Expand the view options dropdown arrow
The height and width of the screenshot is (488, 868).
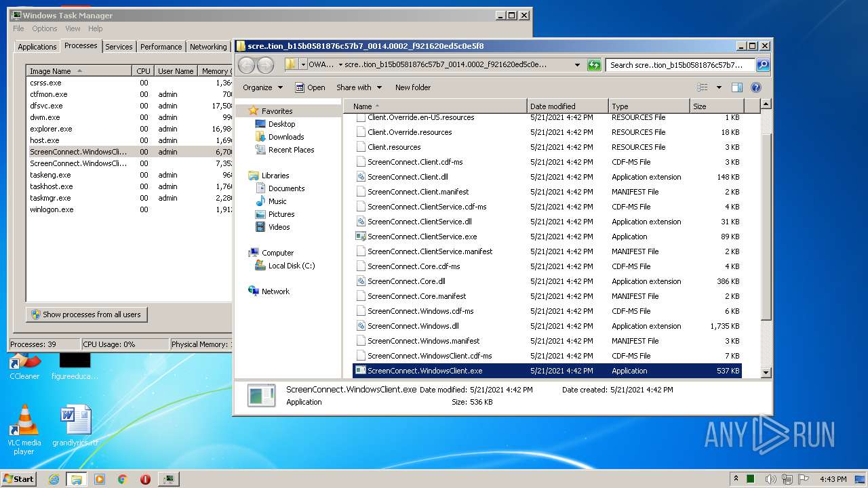[719, 87]
